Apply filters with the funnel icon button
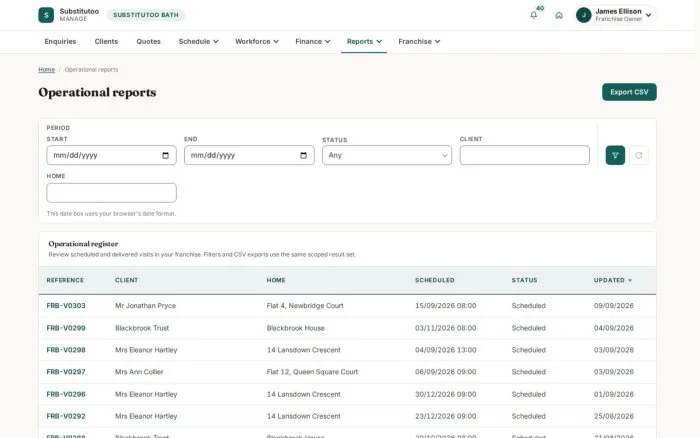This screenshot has width=700, height=438. click(x=615, y=155)
